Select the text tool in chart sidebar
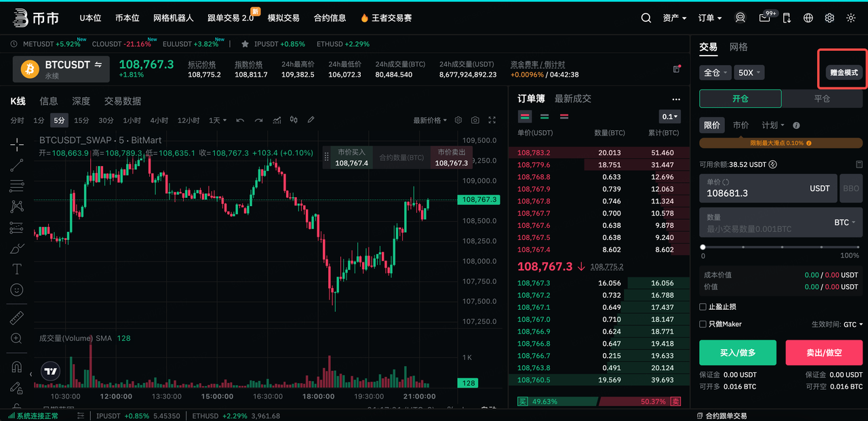 tap(17, 269)
